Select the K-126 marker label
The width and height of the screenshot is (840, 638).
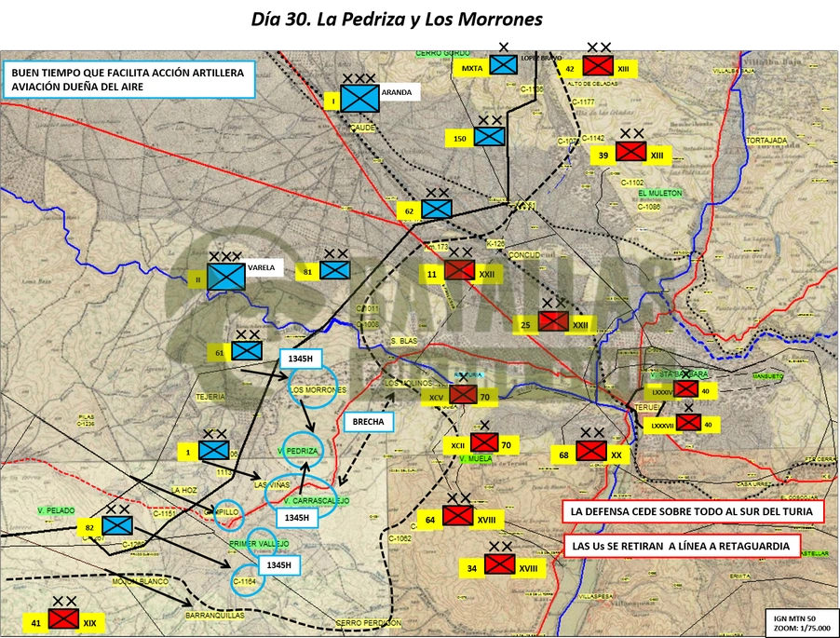point(495,244)
